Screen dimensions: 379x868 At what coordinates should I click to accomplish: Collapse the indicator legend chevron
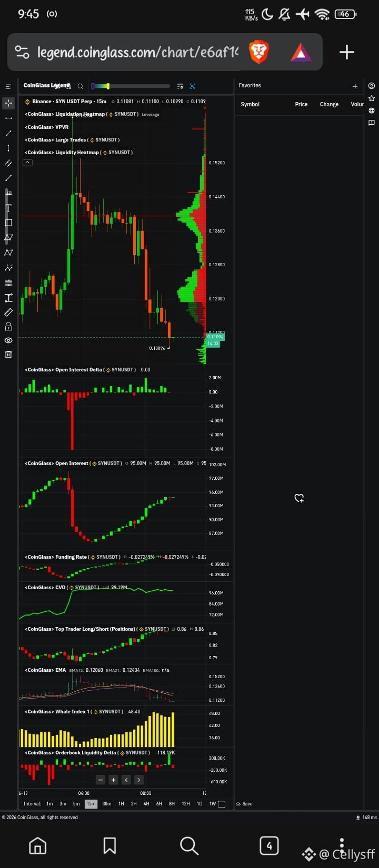coord(28,163)
